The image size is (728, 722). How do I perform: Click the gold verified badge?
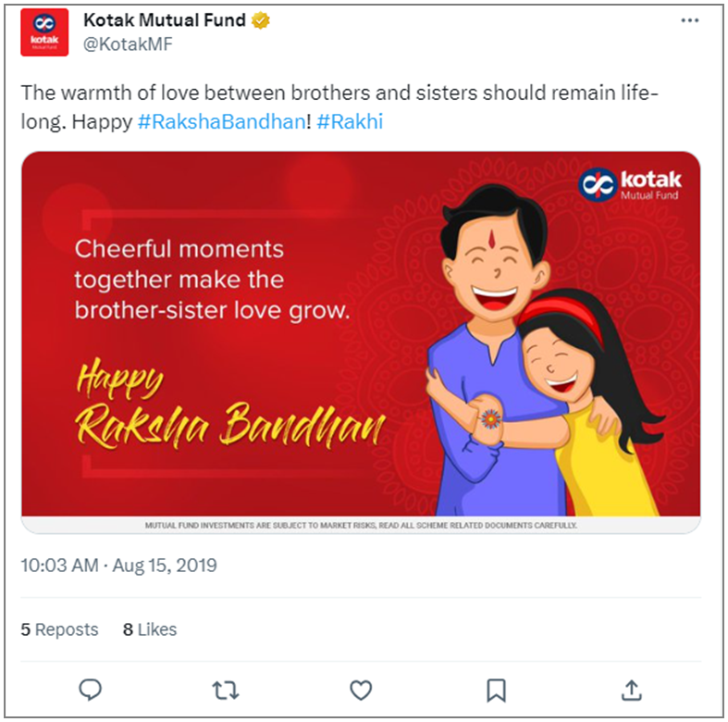(261, 20)
